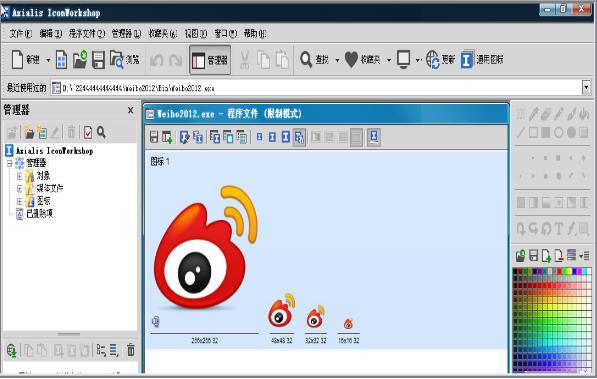
Task: Expand the 图标 (Icons) tree folder
Action: point(19,201)
